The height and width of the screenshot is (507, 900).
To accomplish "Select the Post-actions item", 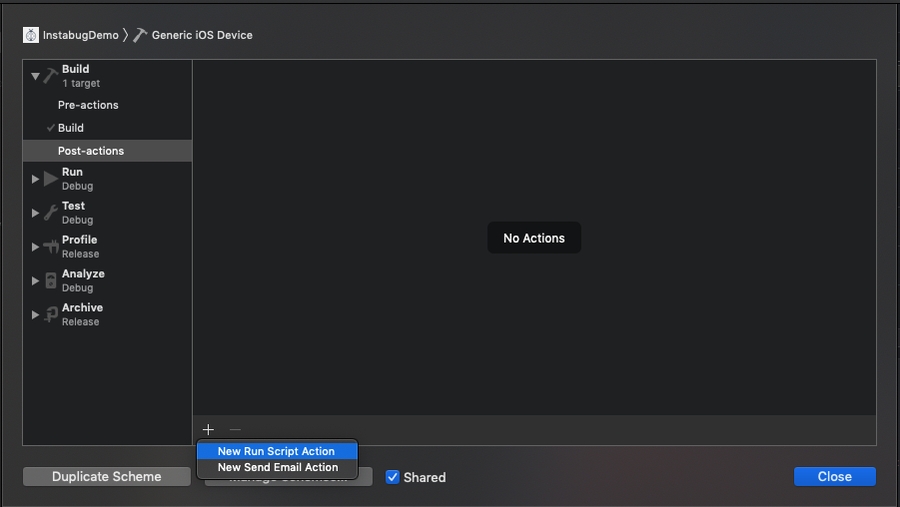I will (x=91, y=151).
